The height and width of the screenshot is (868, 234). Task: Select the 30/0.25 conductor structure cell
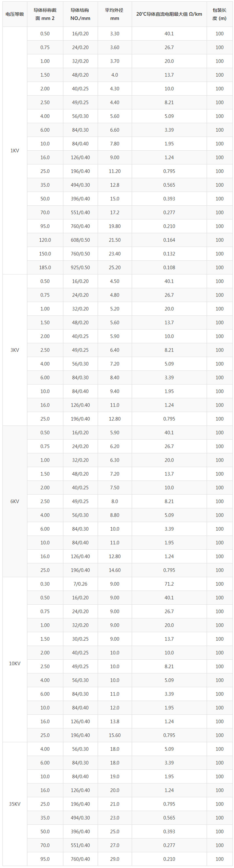pyautogui.click(x=80, y=639)
